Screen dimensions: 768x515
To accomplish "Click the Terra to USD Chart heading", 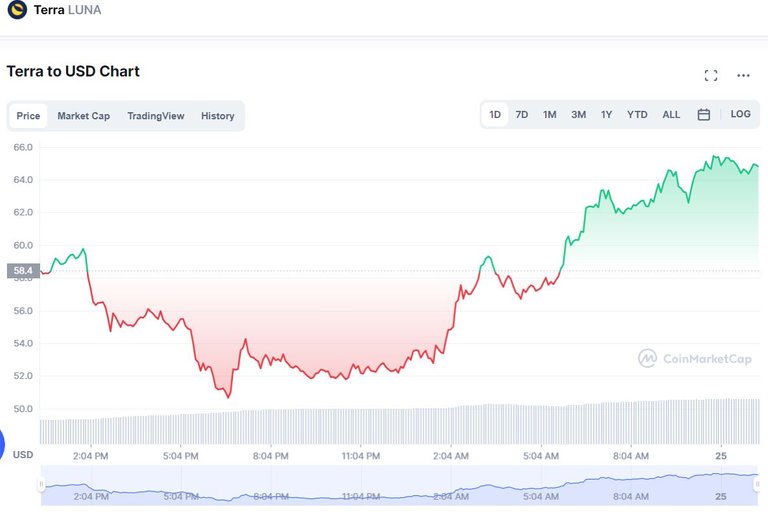I will pos(73,72).
